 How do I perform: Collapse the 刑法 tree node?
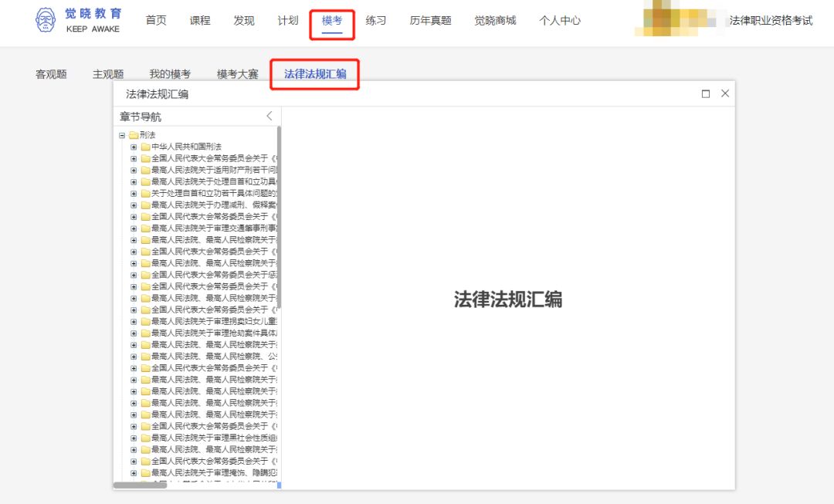click(122, 134)
